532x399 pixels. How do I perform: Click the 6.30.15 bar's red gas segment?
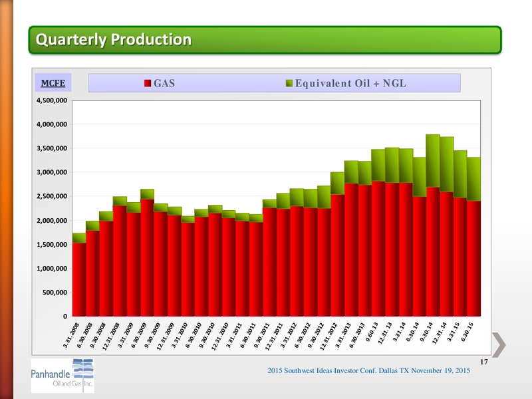474,259
